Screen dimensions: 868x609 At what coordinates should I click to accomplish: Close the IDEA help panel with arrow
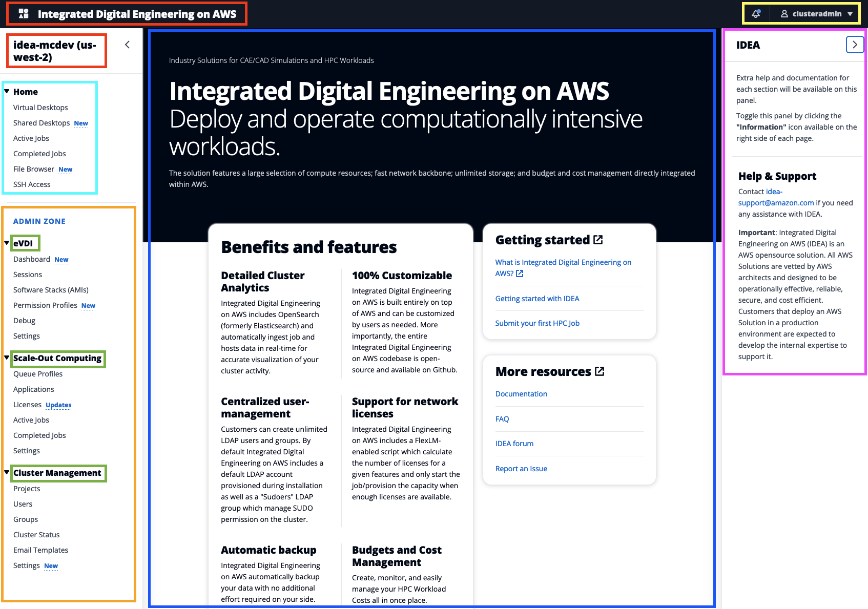[854, 45]
